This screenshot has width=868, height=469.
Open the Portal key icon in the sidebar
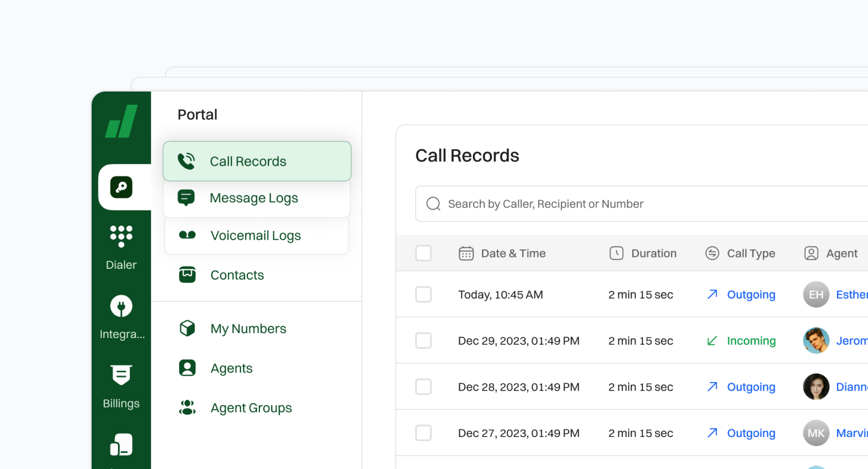(x=121, y=187)
